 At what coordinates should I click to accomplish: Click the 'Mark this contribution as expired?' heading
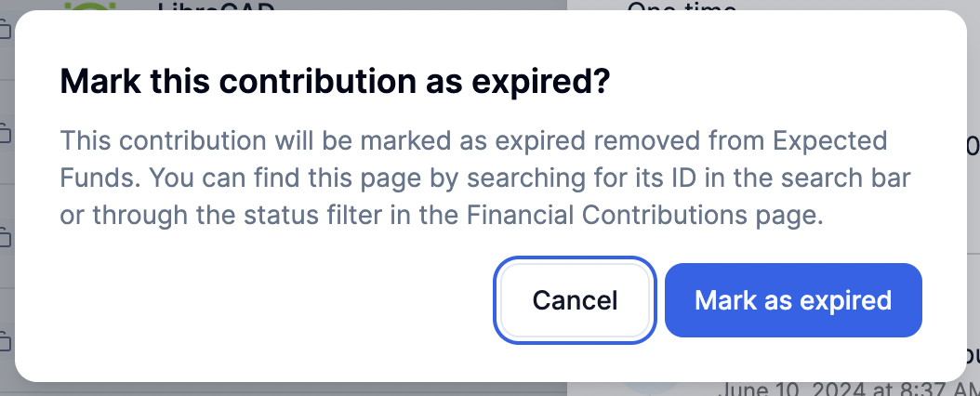[x=335, y=82]
